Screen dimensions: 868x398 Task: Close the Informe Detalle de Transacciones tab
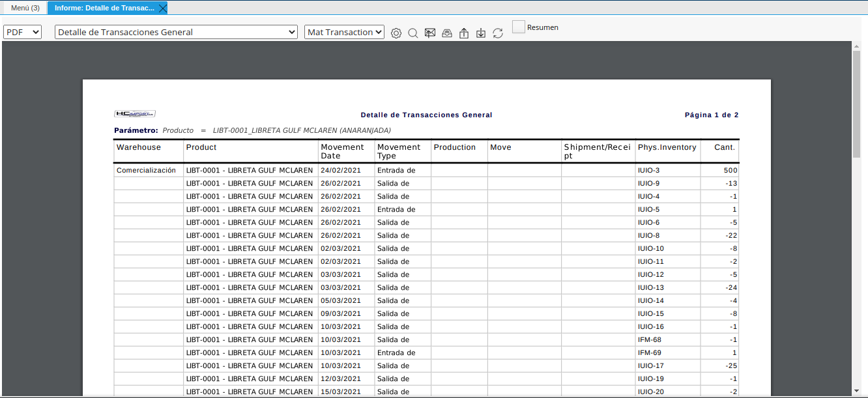[x=163, y=8]
